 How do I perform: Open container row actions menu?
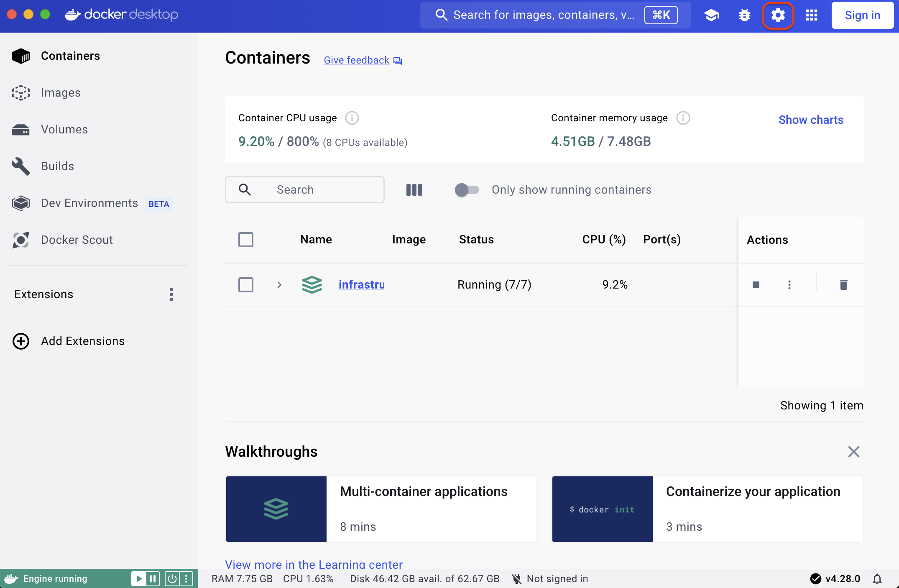pyautogui.click(x=789, y=285)
